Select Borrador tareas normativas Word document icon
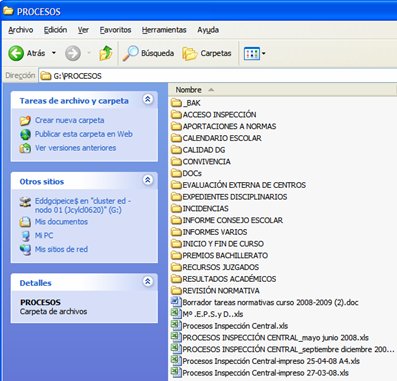The width and height of the screenshot is (397, 381). pos(176,302)
